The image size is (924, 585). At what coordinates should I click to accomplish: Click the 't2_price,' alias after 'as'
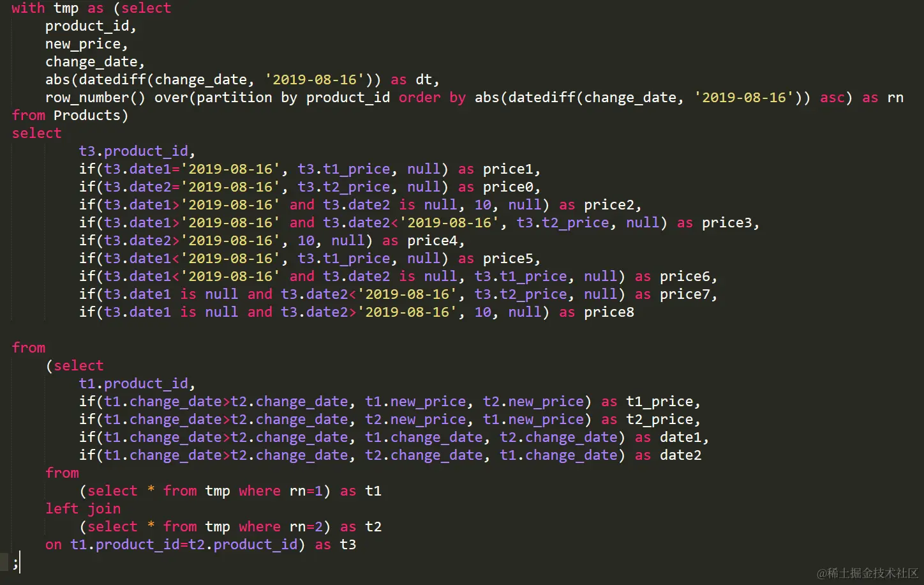[x=664, y=420]
